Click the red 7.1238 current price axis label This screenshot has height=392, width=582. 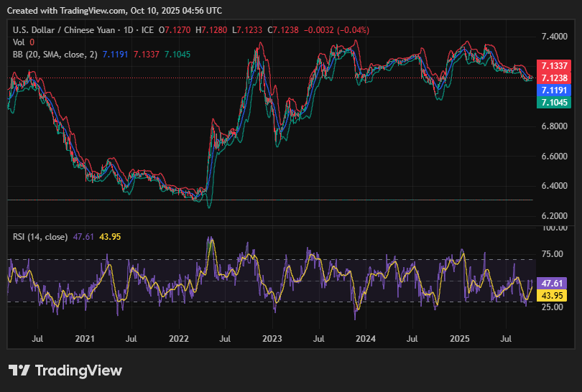553,78
